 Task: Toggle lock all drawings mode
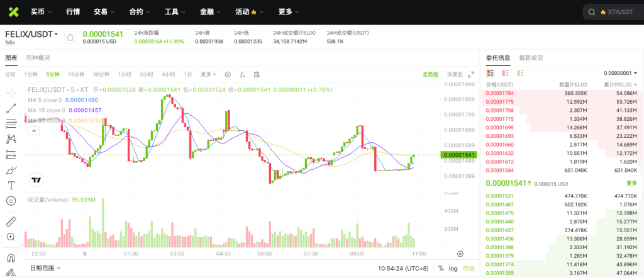tap(11, 272)
